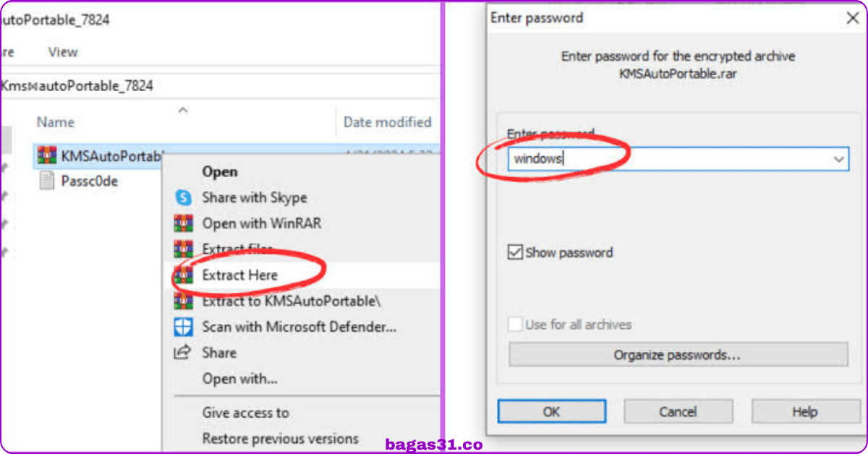Click WinRAR icon beside Extract to KMSAutoPortable

click(x=184, y=301)
